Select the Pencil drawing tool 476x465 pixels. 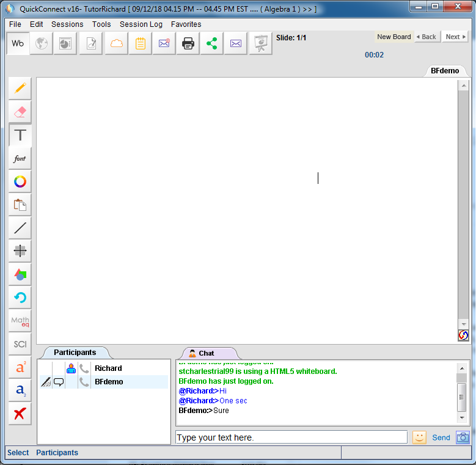point(20,89)
